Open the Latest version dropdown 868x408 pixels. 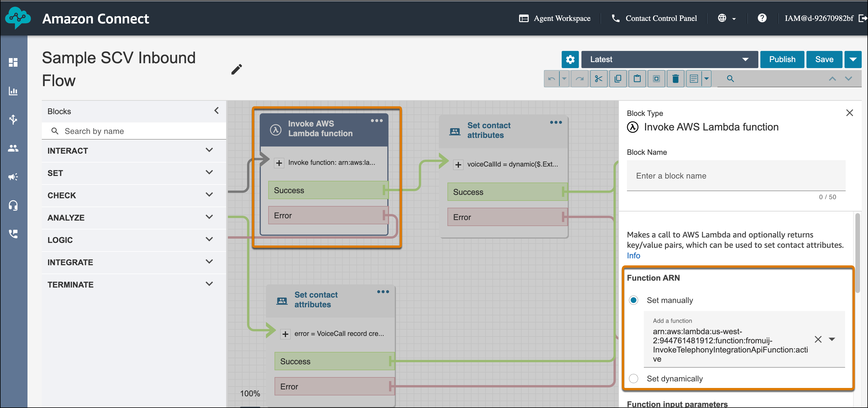(670, 60)
